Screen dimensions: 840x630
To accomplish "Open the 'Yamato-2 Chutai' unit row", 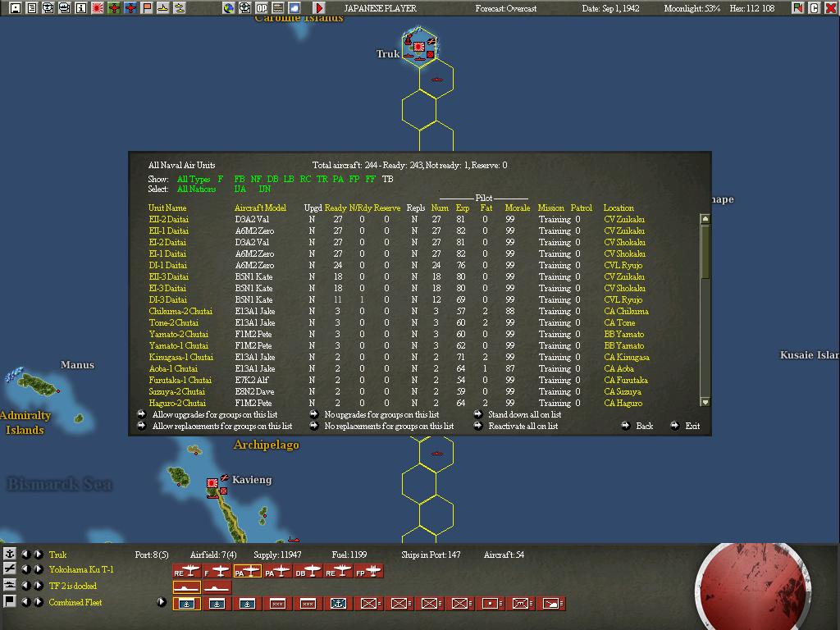I will coord(178,335).
